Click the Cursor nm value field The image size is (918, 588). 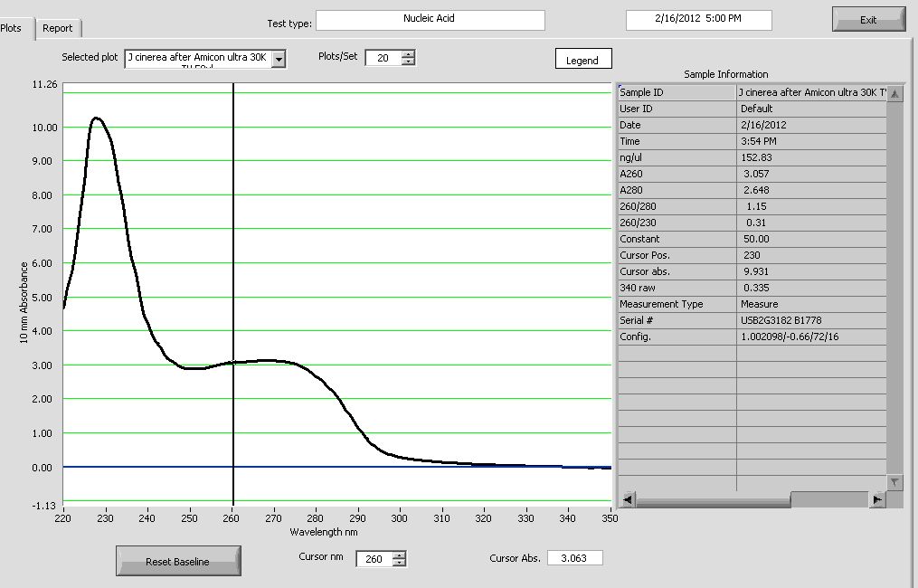374,559
